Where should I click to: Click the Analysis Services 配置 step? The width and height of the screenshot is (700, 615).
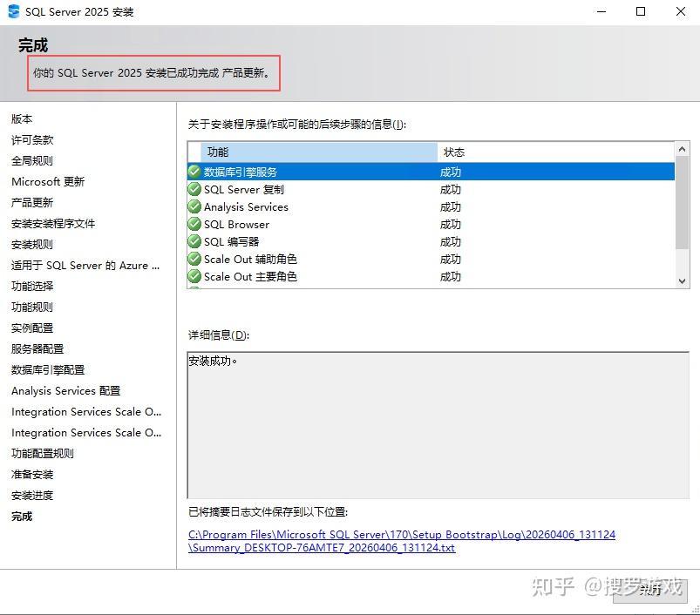[66, 390]
